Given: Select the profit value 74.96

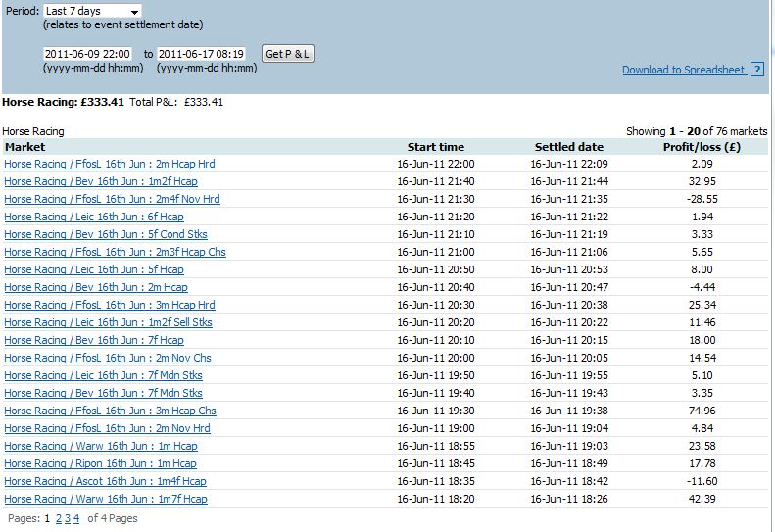Looking at the screenshot, I should pos(702,411).
